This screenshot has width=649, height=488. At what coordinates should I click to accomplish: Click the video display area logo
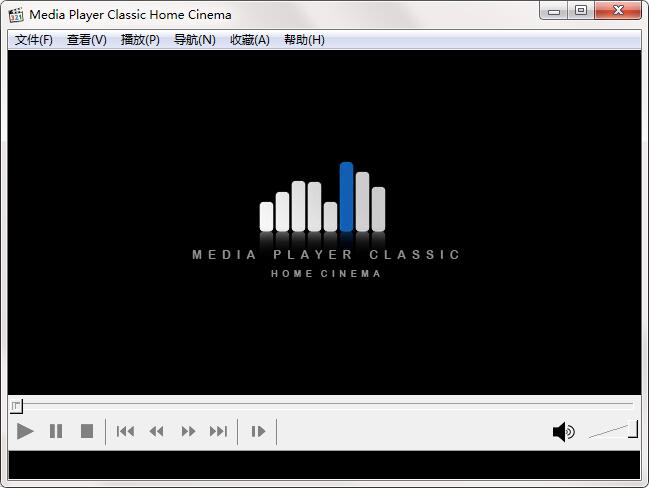pos(324,220)
